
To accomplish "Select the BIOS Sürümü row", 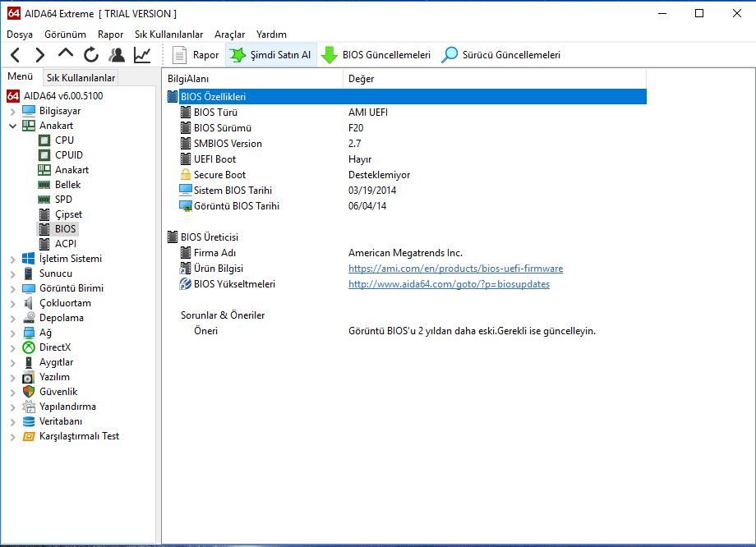I will point(406,128).
